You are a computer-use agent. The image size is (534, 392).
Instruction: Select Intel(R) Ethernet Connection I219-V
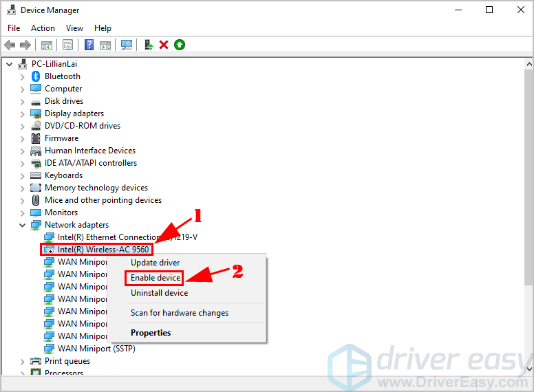pyautogui.click(x=127, y=237)
